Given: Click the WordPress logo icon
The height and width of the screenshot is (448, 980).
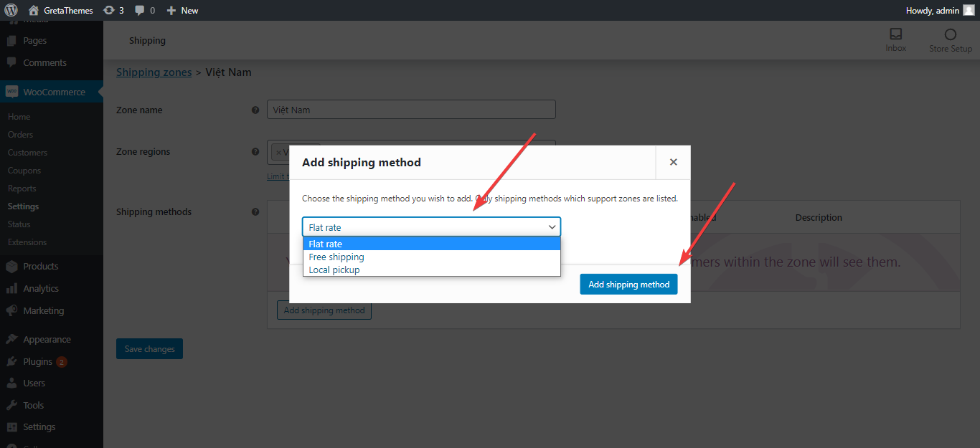Looking at the screenshot, I should (11, 10).
